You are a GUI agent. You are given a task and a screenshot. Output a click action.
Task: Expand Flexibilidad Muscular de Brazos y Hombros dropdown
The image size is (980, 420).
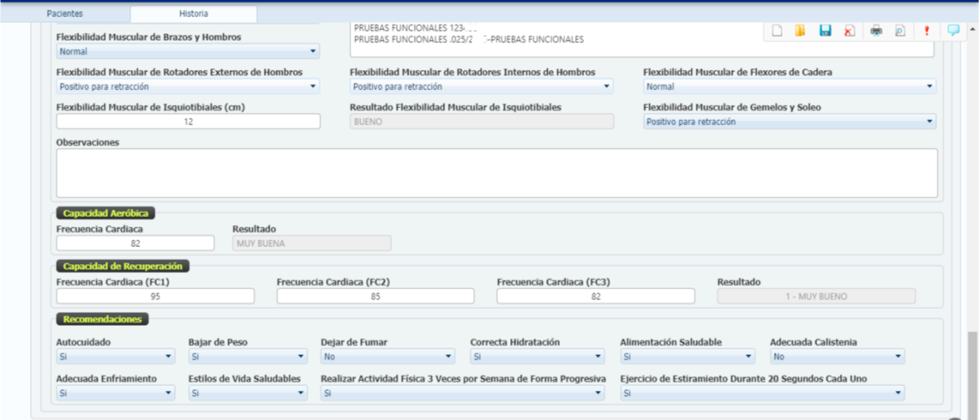point(187,52)
